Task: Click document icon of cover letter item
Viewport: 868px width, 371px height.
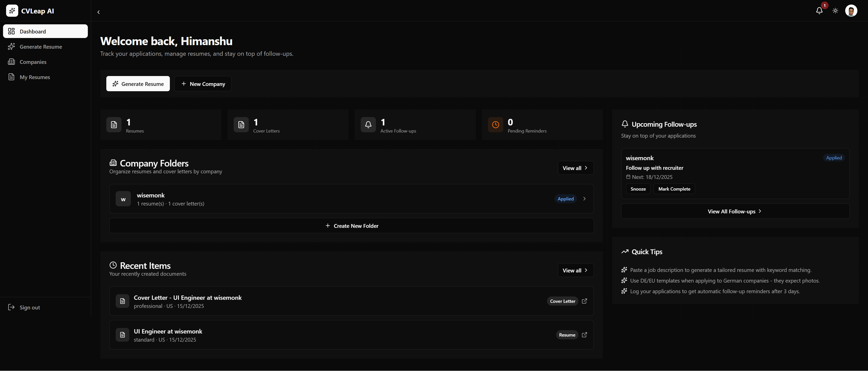Action: click(x=123, y=301)
